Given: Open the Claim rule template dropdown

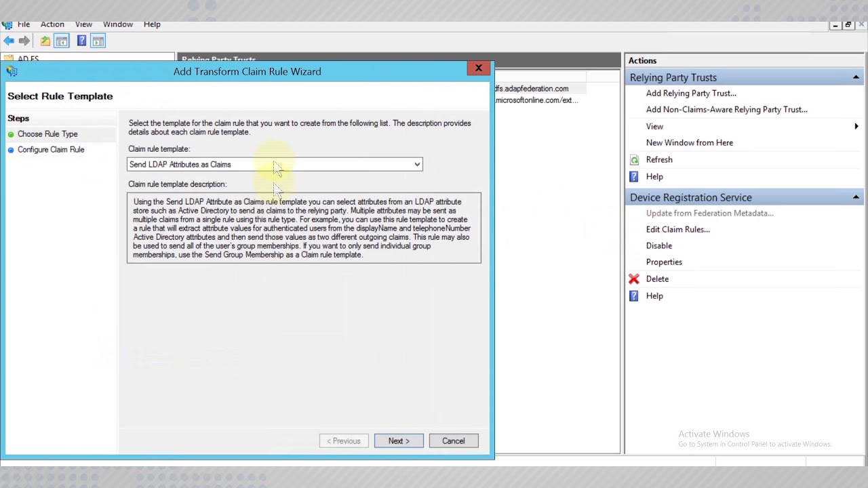Looking at the screenshot, I should [x=275, y=164].
